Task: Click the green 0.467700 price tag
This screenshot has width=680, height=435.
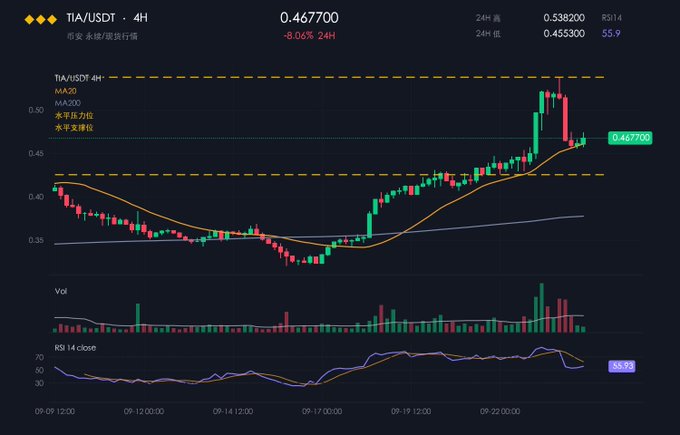Action: (630, 138)
